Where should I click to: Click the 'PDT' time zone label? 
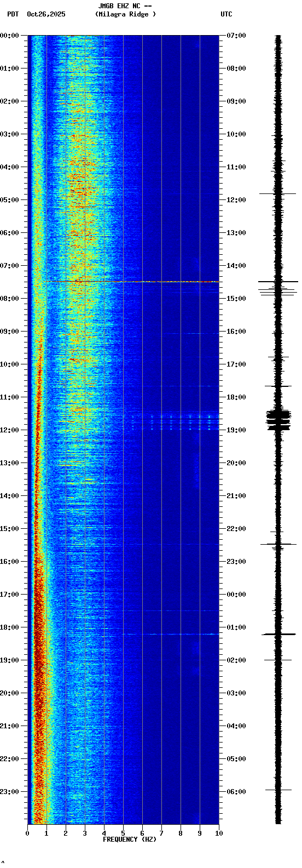point(13,14)
